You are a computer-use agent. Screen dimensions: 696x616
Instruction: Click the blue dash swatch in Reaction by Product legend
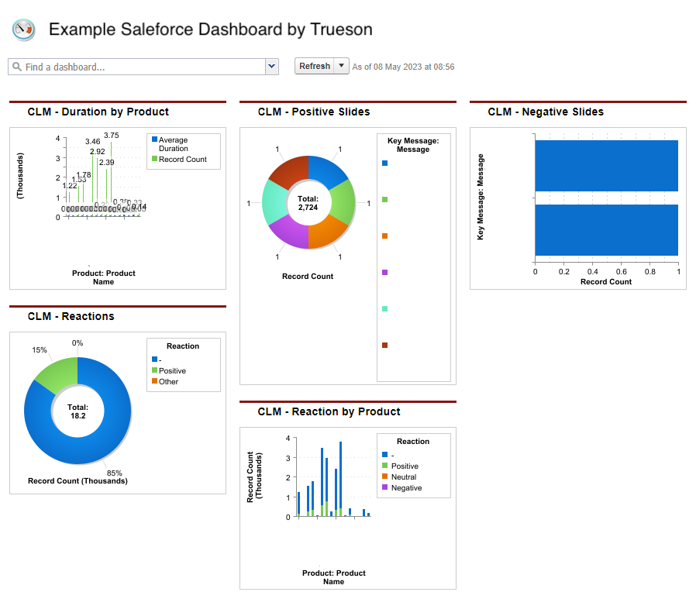tap(385, 455)
